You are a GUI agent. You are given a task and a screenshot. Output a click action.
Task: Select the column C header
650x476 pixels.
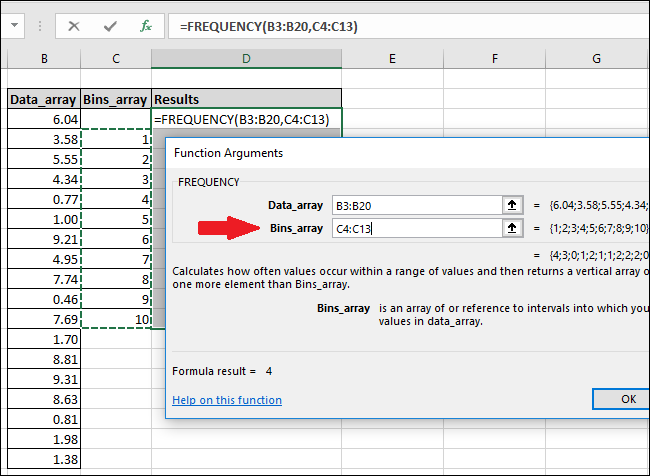116,60
